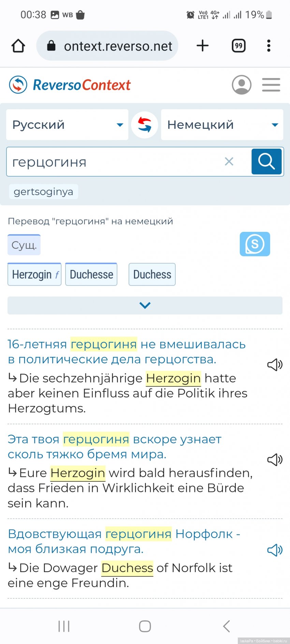
Task: Swap languages with the red-blue arrows icon
Action: point(145,125)
